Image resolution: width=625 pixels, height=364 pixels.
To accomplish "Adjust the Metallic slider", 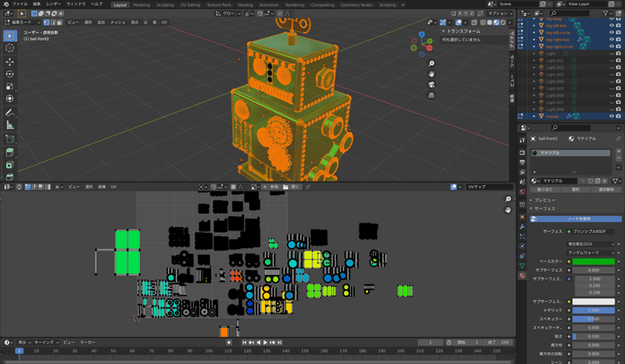I will click(594, 310).
